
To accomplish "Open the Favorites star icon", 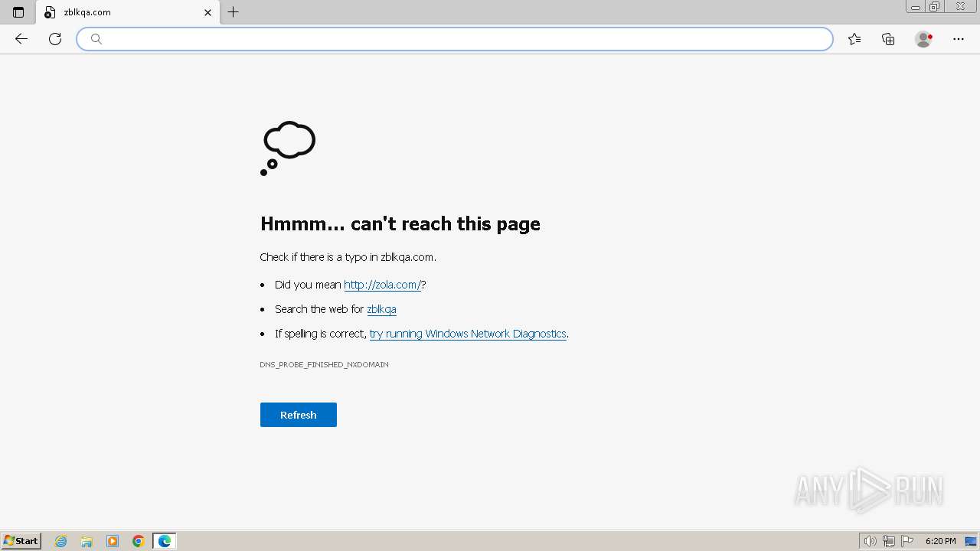I will (x=854, y=39).
